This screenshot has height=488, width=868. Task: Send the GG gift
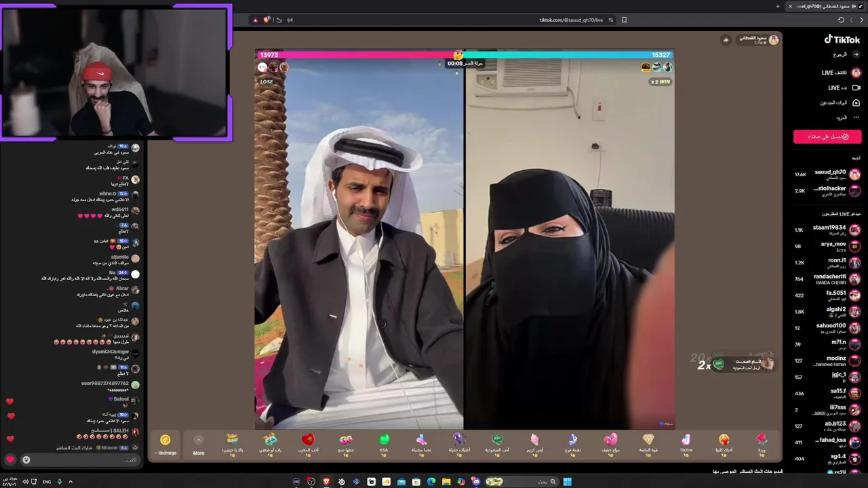click(x=346, y=444)
